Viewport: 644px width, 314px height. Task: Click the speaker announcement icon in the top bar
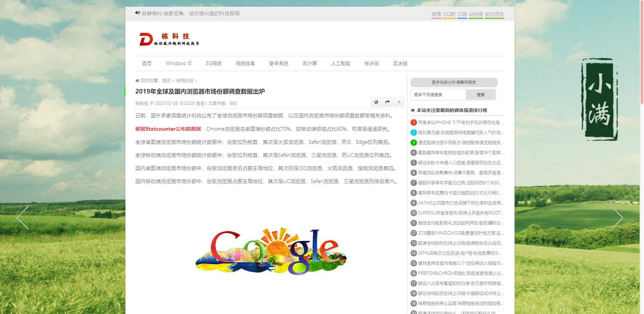[x=138, y=13]
